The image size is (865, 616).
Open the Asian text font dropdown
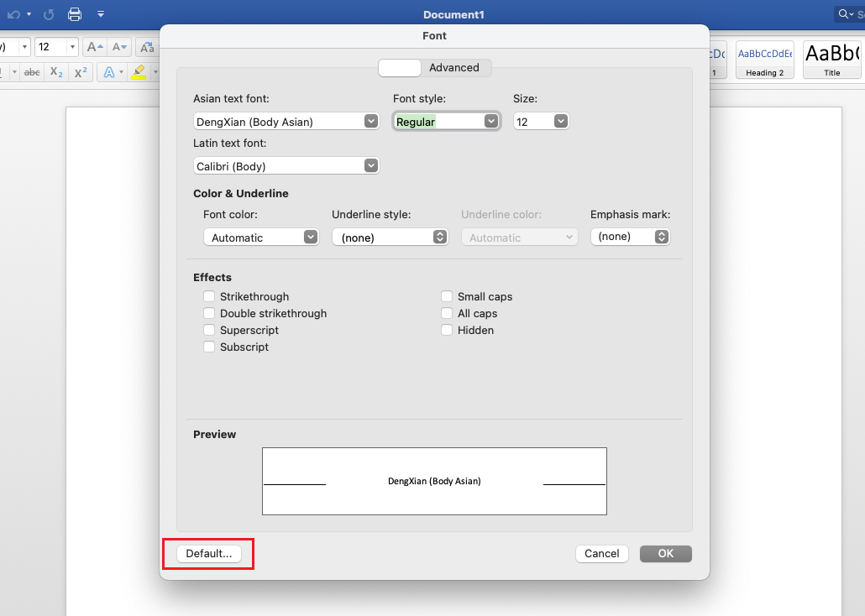pyautogui.click(x=370, y=121)
